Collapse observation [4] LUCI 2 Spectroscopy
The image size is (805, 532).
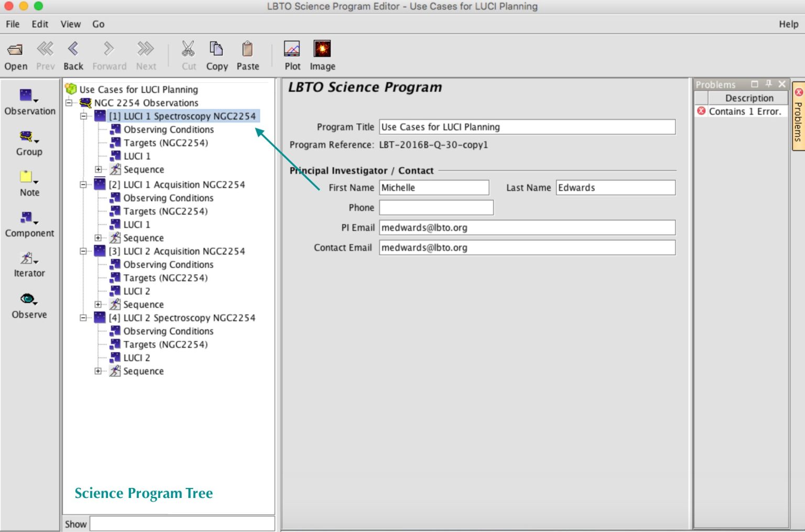(83, 318)
